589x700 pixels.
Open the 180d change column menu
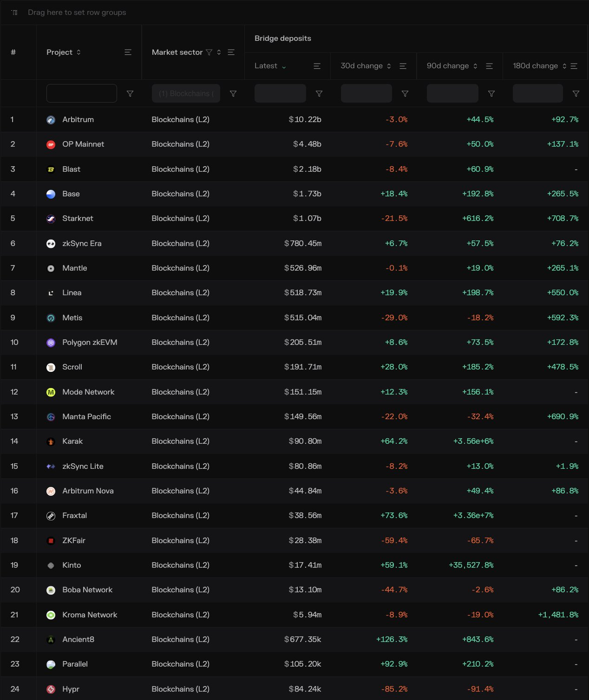coord(575,66)
